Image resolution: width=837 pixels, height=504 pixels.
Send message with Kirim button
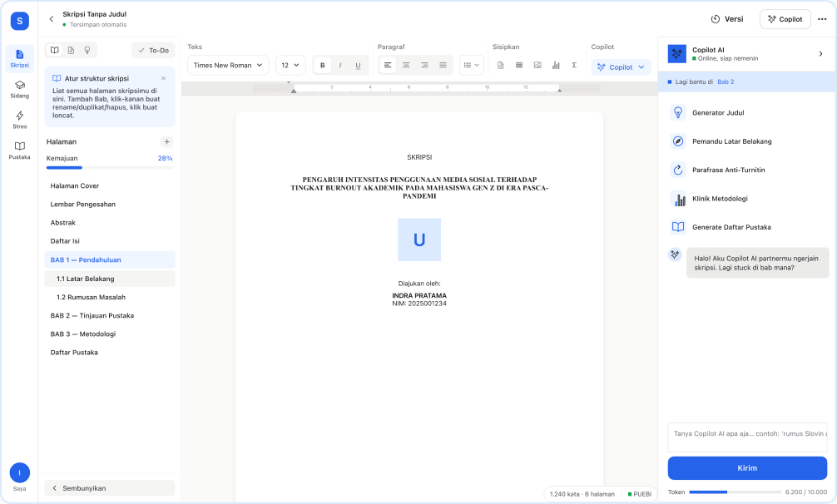click(x=747, y=468)
